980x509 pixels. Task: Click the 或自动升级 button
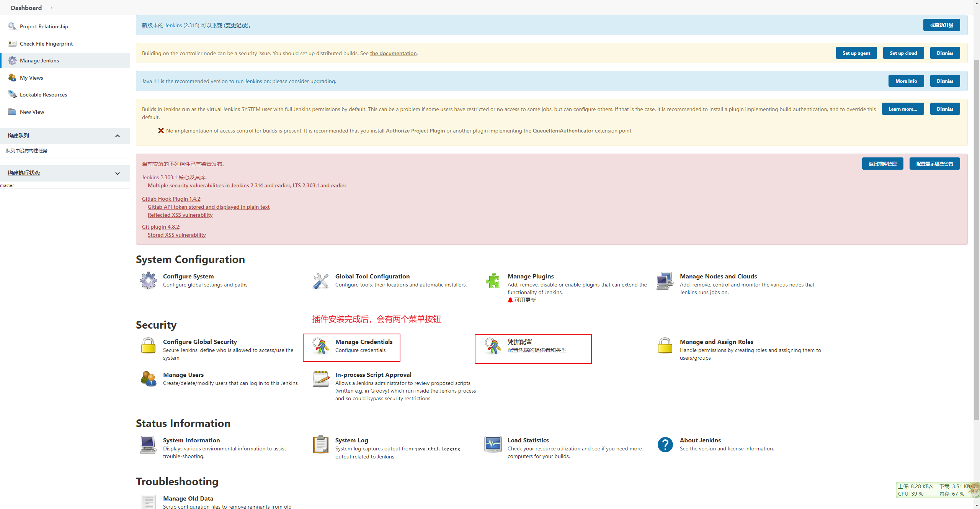tap(942, 25)
